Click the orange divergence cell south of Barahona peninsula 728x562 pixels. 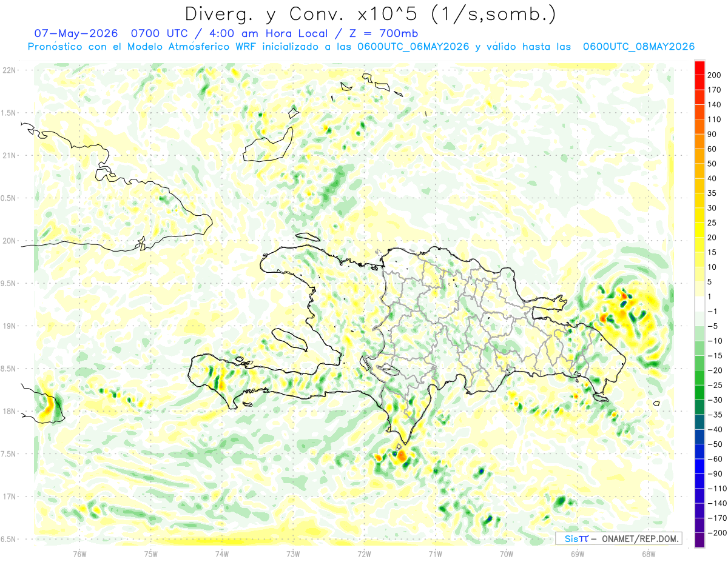pyautogui.click(x=401, y=456)
